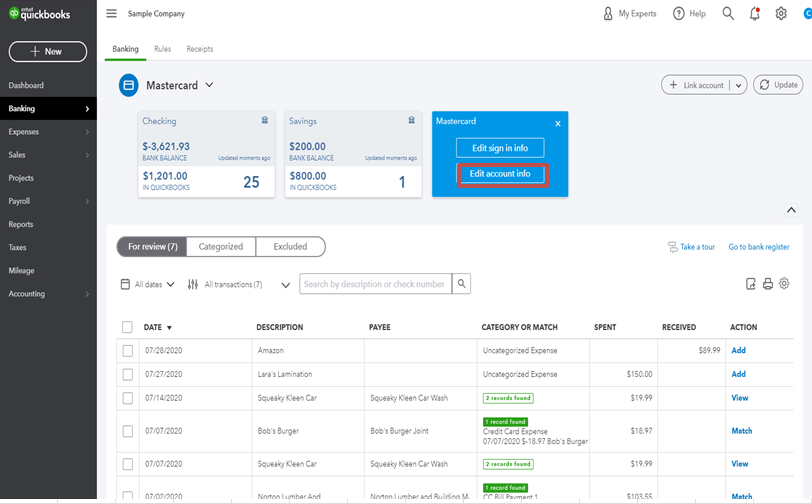Open the All transactions filter dropdown
This screenshot has height=504, width=812.
point(285,285)
